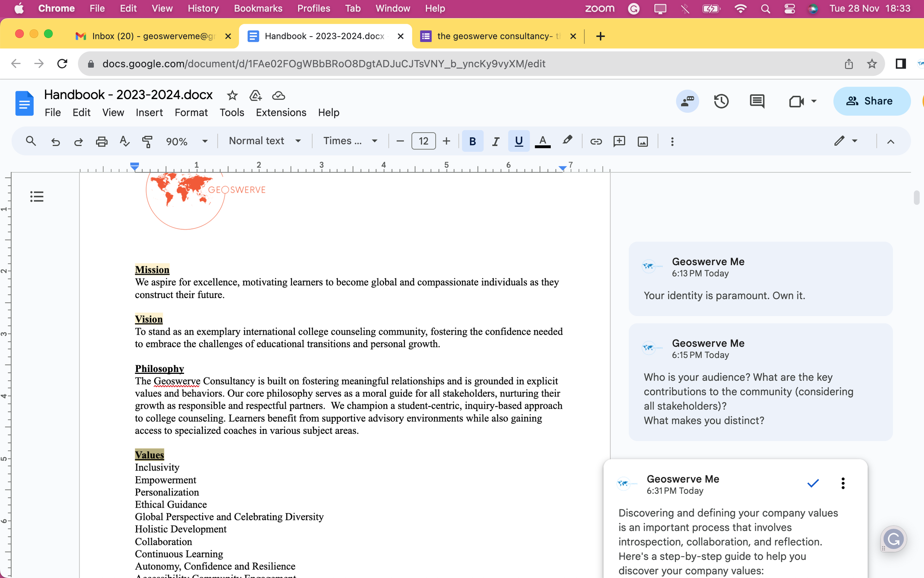Click the insert image icon
The width and height of the screenshot is (924, 578).
(642, 141)
